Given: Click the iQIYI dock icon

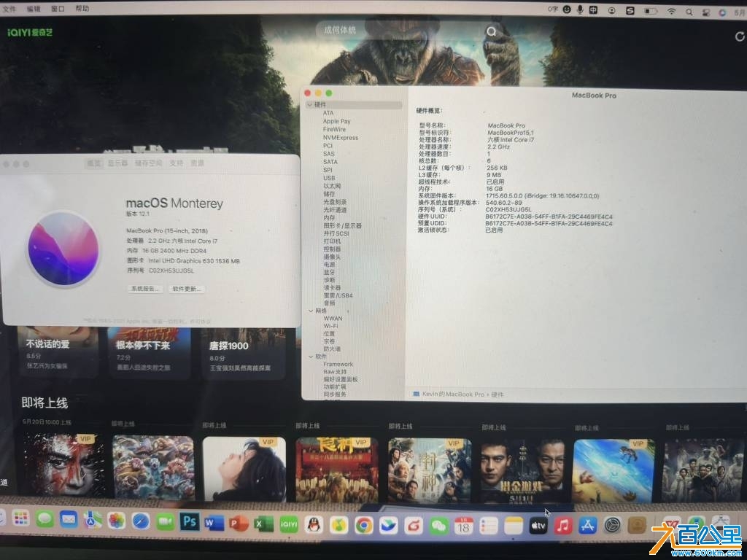Looking at the screenshot, I should [x=289, y=524].
